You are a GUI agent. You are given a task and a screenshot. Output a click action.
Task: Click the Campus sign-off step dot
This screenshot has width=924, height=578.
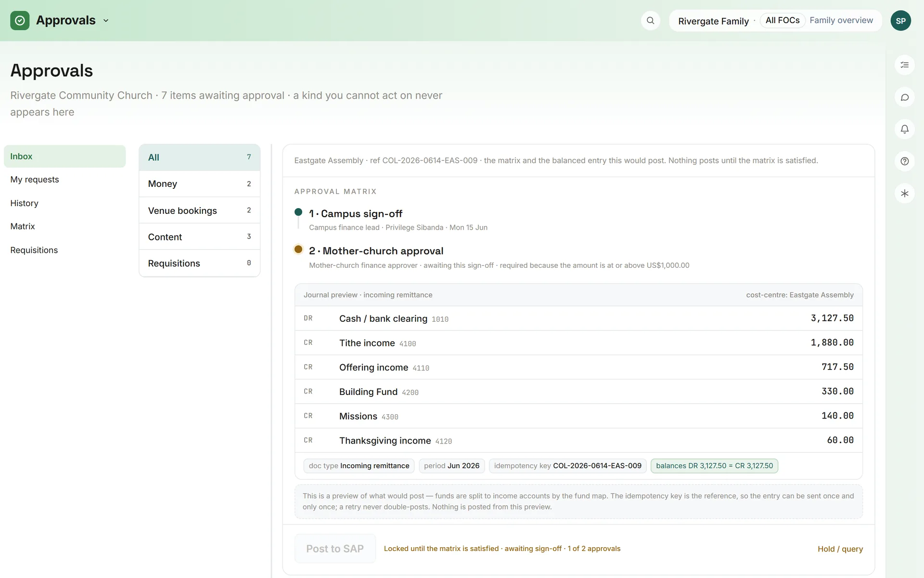[x=298, y=212]
